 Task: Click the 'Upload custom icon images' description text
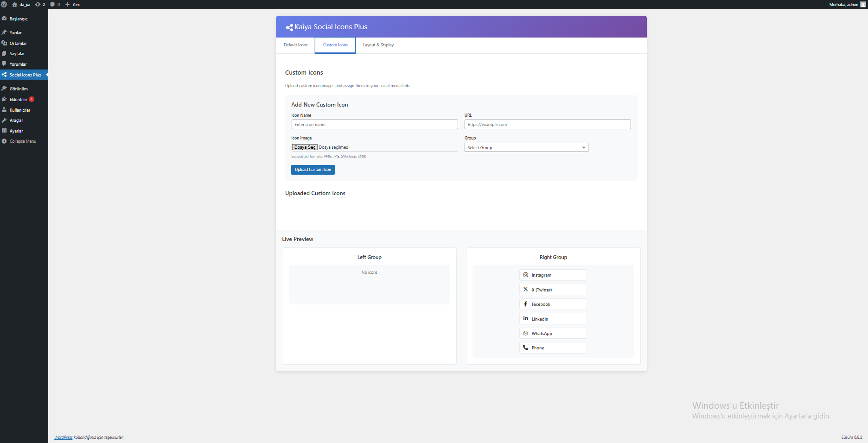click(x=348, y=86)
